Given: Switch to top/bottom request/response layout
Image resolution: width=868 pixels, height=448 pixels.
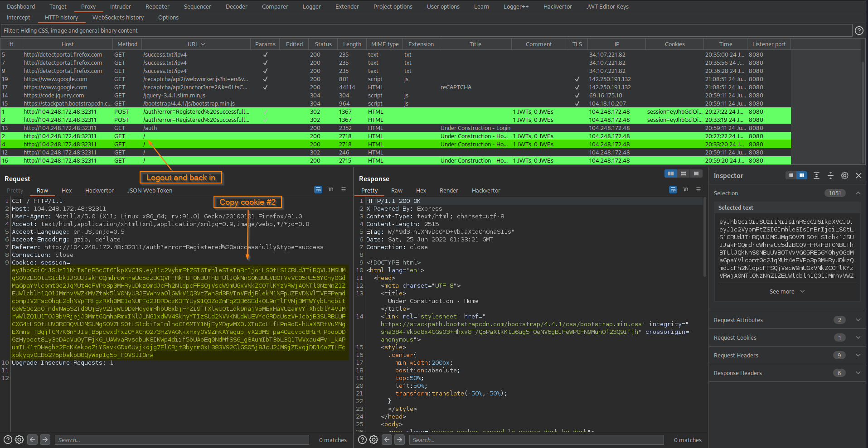Looking at the screenshot, I should (684, 173).
